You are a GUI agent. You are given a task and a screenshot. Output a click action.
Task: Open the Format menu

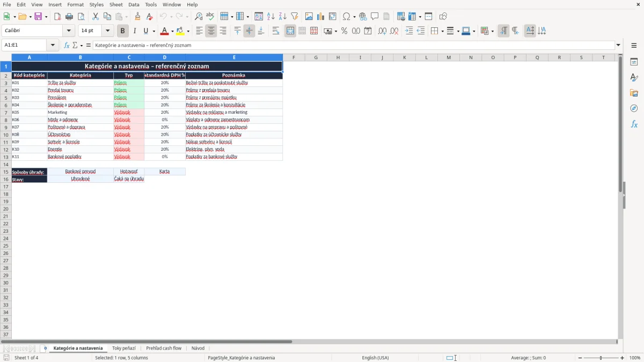pyautogui.click(x=75, y=4)
